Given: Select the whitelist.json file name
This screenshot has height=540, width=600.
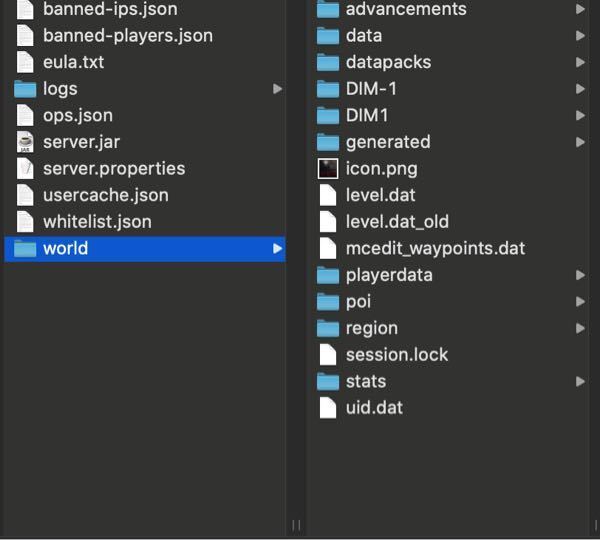Looking at the screenshot, I should 97,222.
